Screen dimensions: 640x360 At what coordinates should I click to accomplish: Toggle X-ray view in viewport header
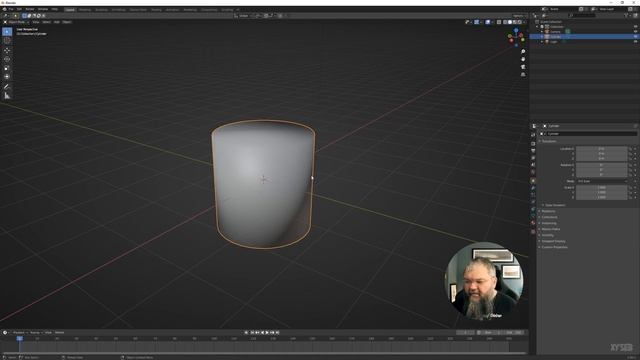click(499, 22)
